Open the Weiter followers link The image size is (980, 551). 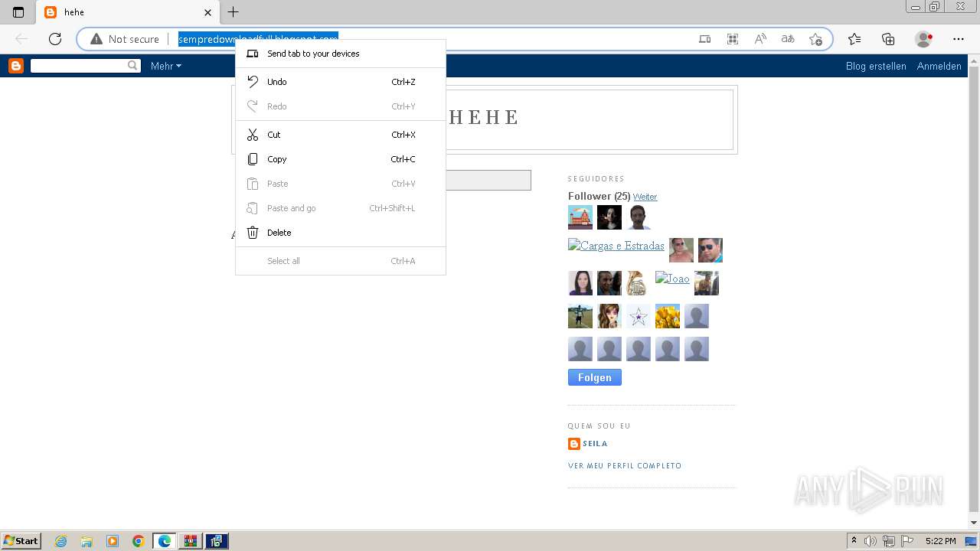pyautogui.click(x=645, y=197)
